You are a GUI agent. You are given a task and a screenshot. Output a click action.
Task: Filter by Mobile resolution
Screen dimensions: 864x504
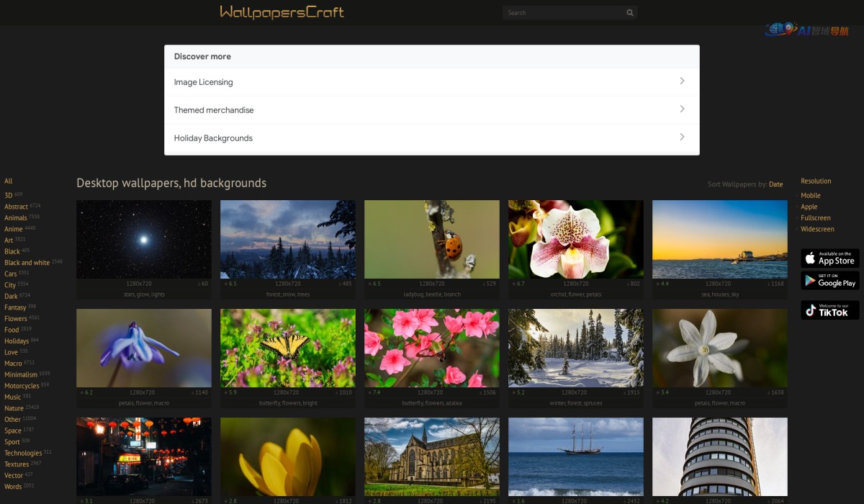click(x=810, y=196)
